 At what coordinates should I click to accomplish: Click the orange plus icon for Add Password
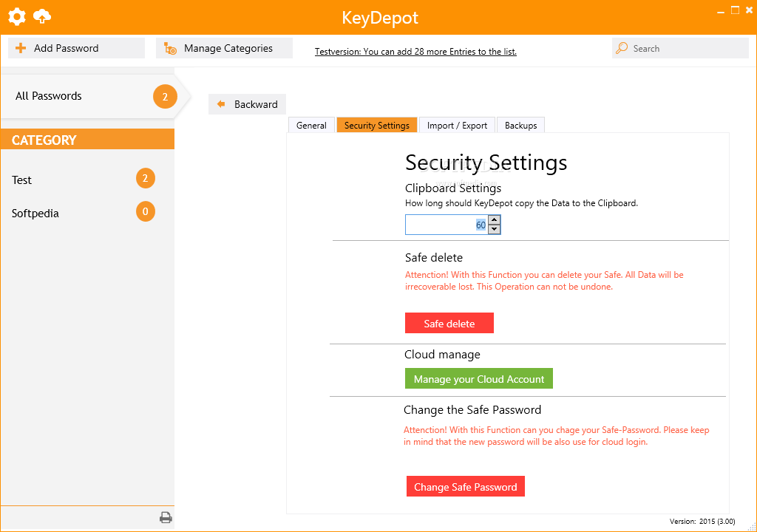[x=21, y=48]
